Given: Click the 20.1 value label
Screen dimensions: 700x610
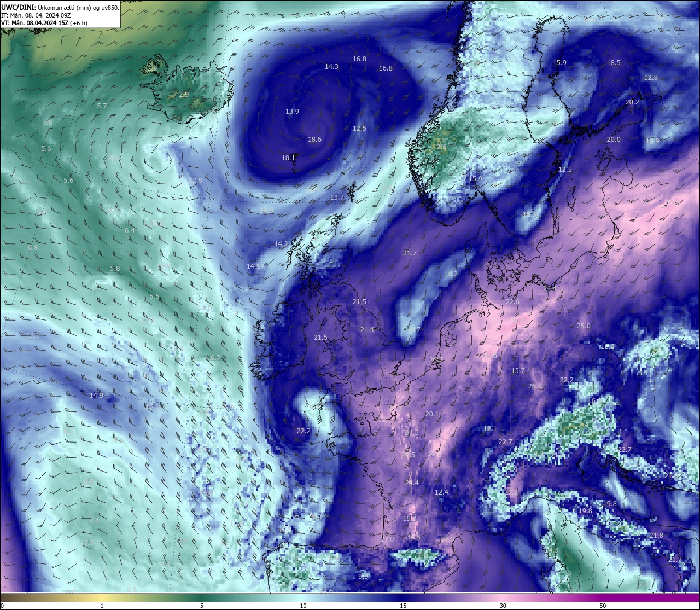Looking at the screenshot, I should point(432,414).
